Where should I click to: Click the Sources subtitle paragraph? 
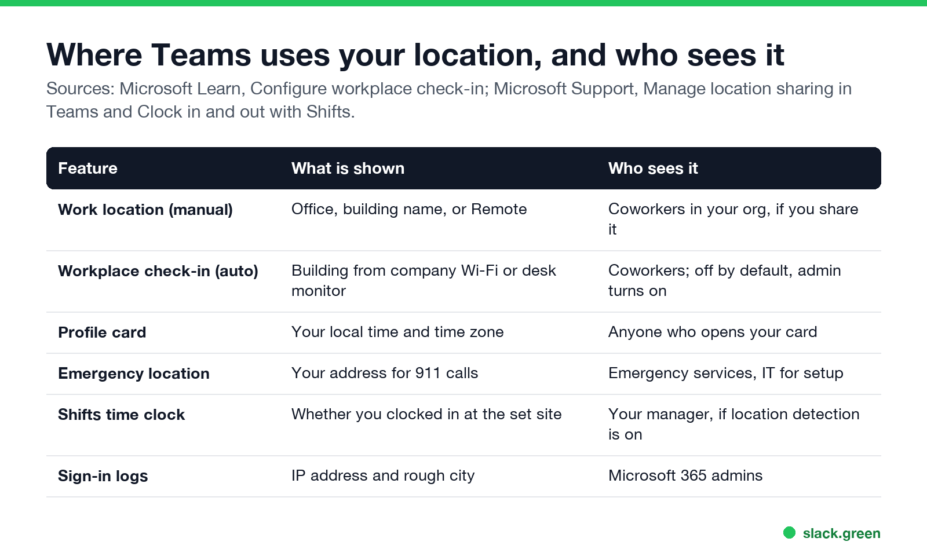pos(449,100)
